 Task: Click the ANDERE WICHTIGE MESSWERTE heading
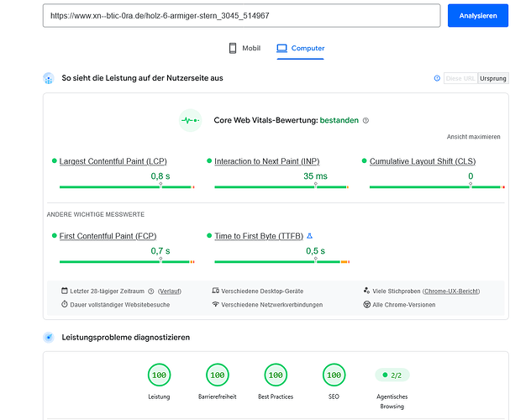(x=96, y=214)
